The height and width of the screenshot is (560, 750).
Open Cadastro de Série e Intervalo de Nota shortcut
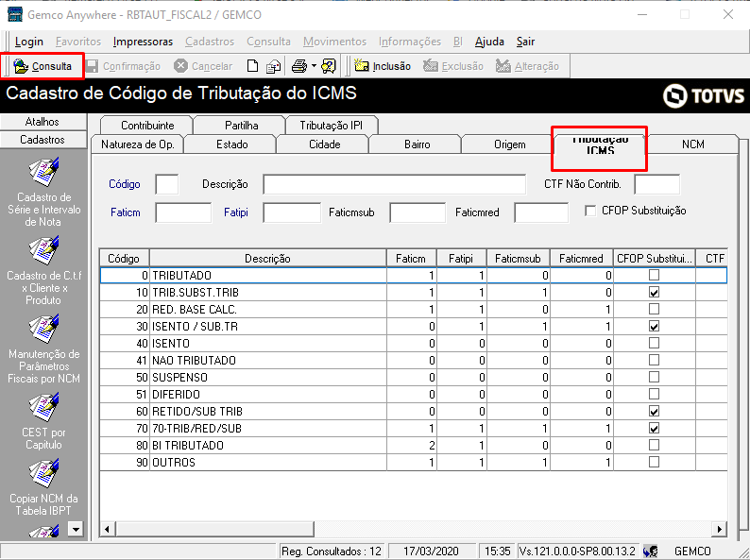pyautogui.click(x=43, y=193)
